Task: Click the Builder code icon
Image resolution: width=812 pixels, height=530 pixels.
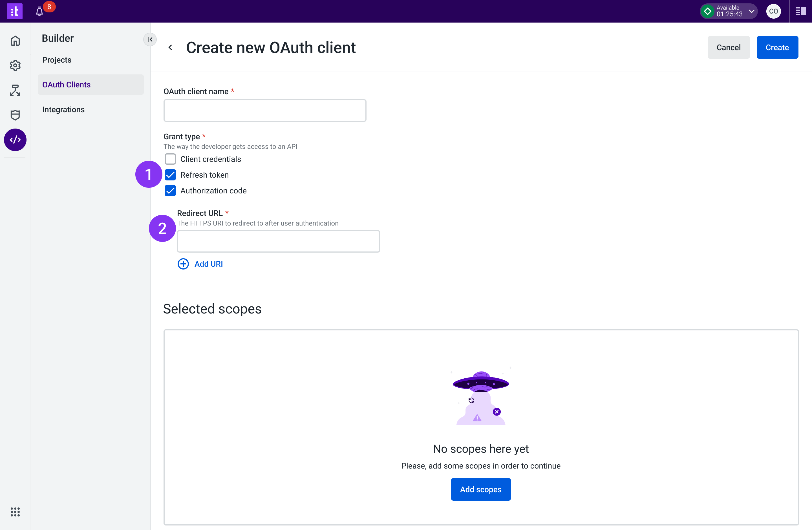Action: (x=15, y=140)
